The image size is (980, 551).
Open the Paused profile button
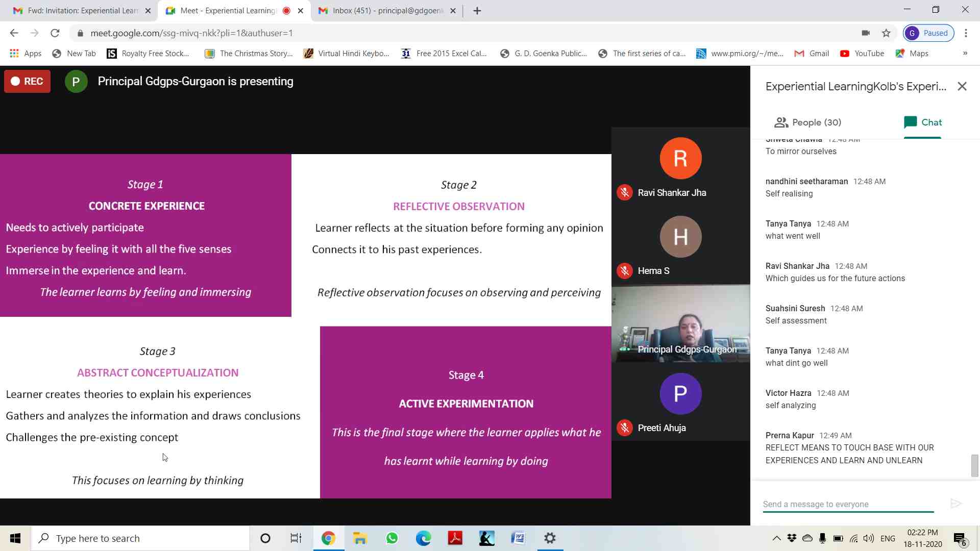pyautogui.click(x=928, y=33)
